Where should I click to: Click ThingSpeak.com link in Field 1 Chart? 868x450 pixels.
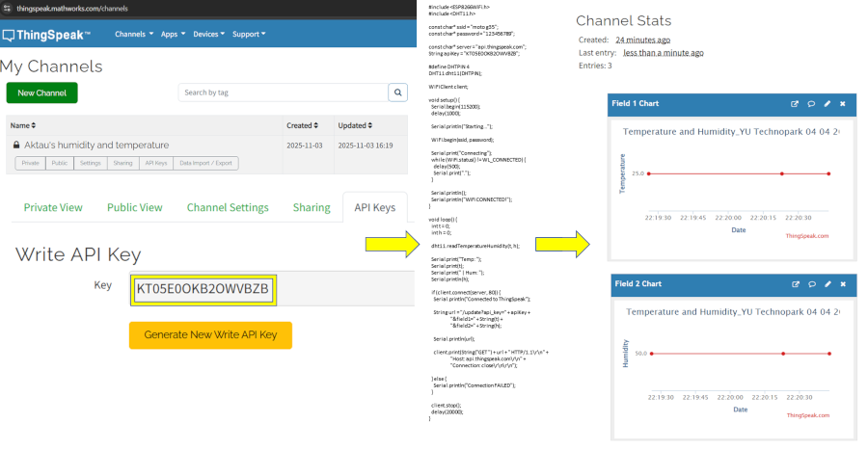coord(806,236)
